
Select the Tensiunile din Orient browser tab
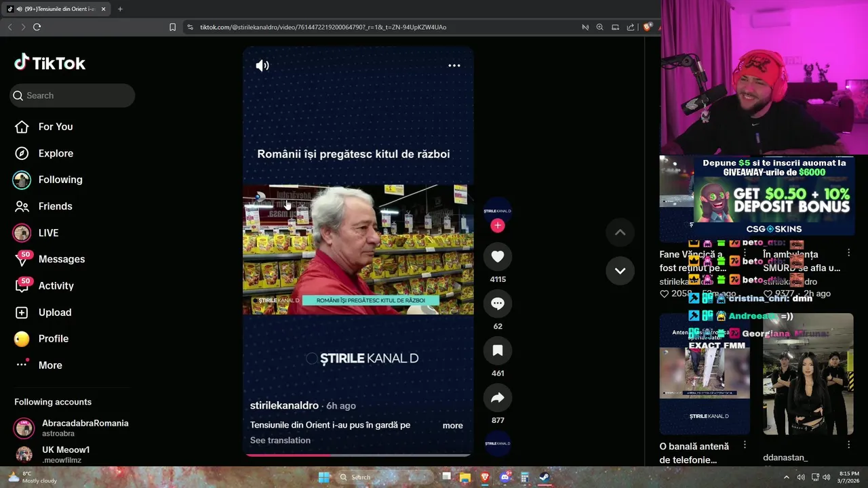[57, 9]
